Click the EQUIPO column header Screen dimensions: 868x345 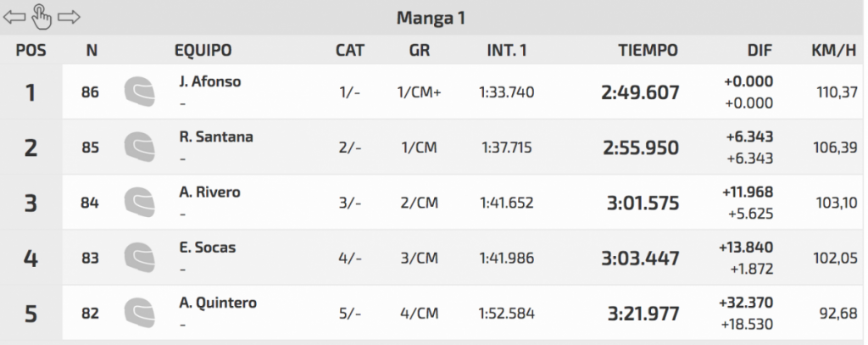pyautogui.click(x=203, y=50)
